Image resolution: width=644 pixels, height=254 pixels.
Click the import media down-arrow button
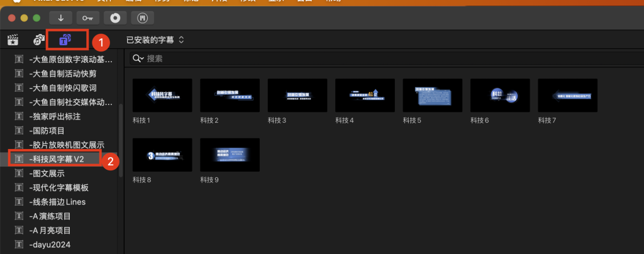click(x=61, y=17)
